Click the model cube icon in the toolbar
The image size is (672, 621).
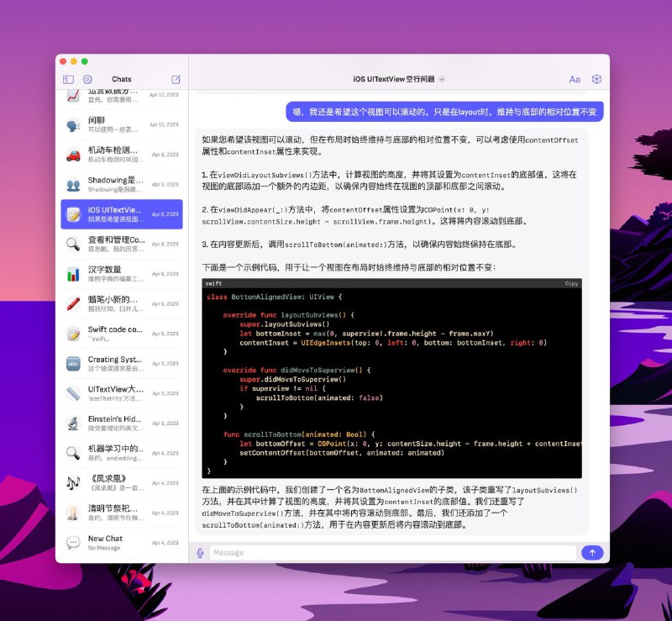click(x=596, y=78)
